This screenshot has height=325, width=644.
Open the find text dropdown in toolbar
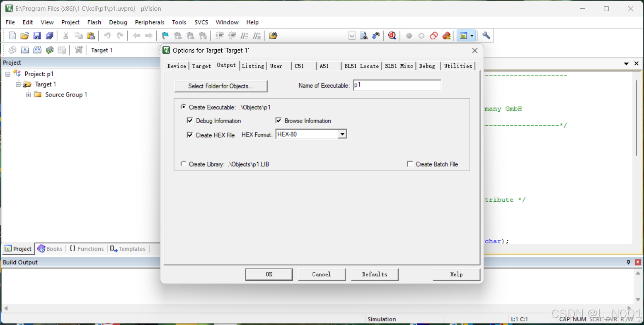click(352, 36)
